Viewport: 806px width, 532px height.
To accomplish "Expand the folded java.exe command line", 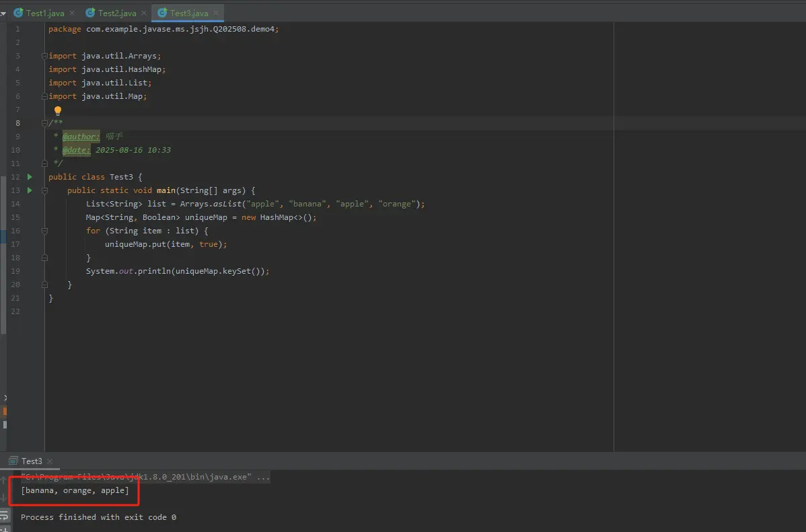I will point(145,477).
